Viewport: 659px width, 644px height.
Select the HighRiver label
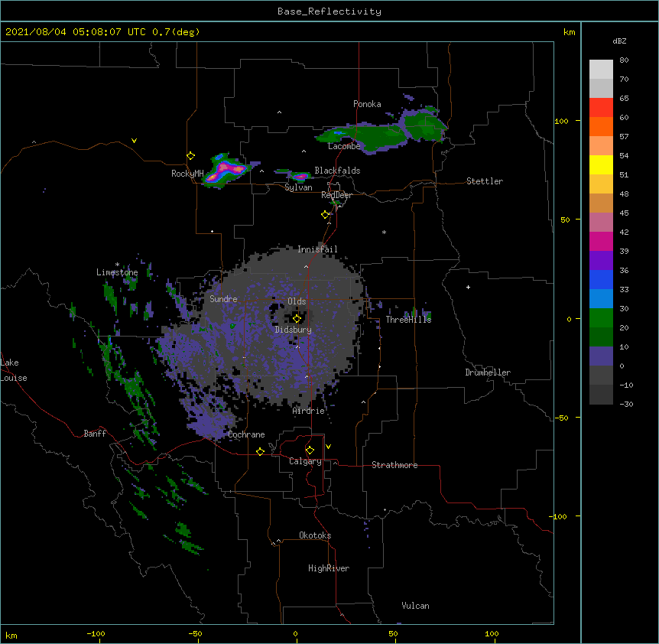pyautogui.click(x=329, y=568)
